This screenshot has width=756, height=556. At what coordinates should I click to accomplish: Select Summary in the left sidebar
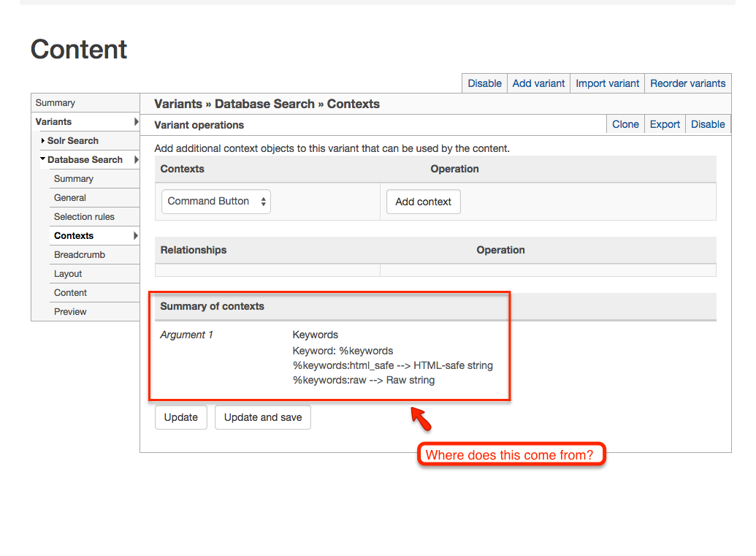[x=55, y=102]
